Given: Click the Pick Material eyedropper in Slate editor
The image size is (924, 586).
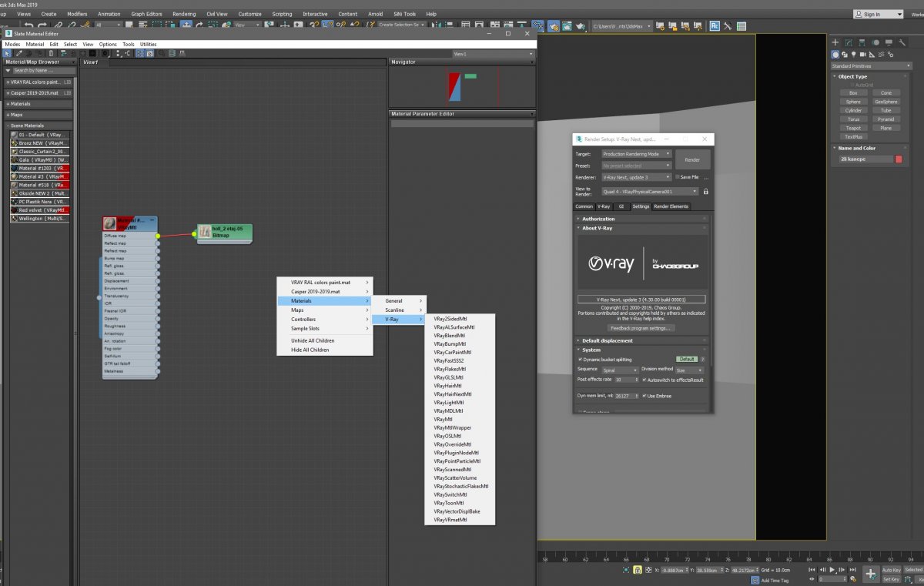Looking at the screenshot, I should [18, 53].
